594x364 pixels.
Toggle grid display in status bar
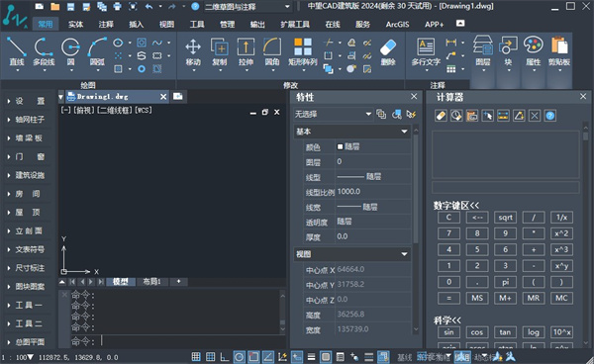[x=210, y=356]
